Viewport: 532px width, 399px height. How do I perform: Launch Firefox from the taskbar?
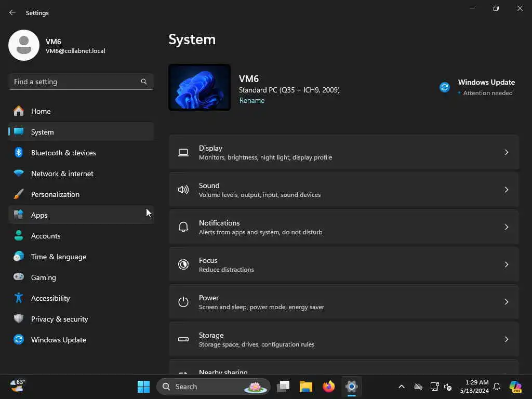point(328,387)
